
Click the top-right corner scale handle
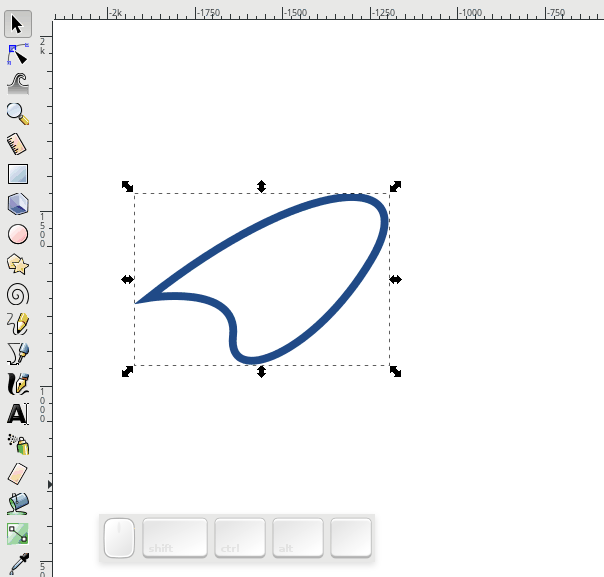pos(396,186)
